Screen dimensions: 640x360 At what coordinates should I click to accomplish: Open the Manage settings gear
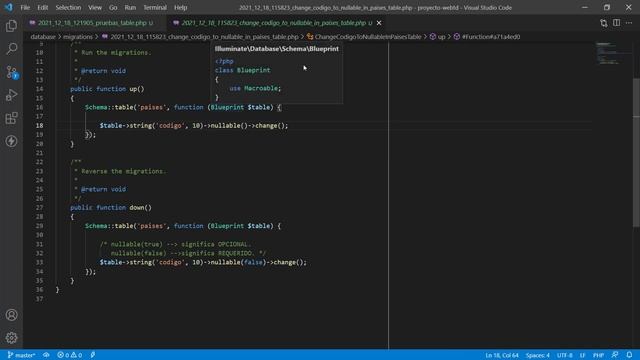click(x=11, y=338)
